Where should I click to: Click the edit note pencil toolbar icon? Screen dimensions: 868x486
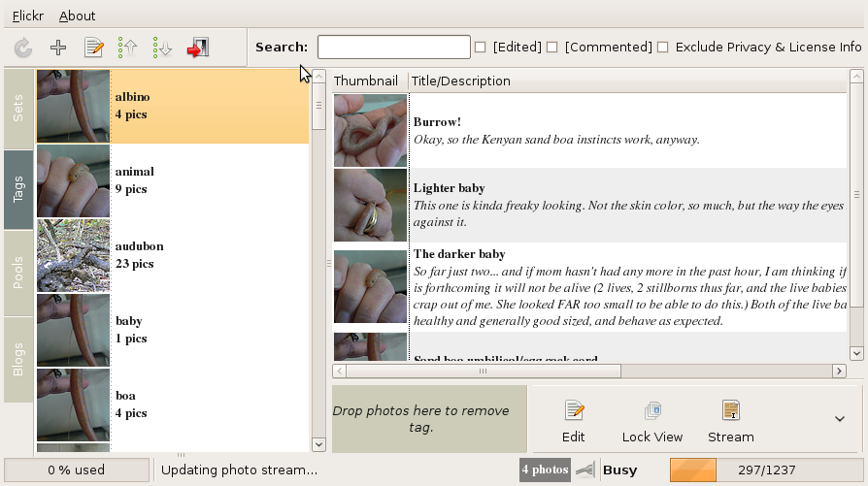click(93, 48)
